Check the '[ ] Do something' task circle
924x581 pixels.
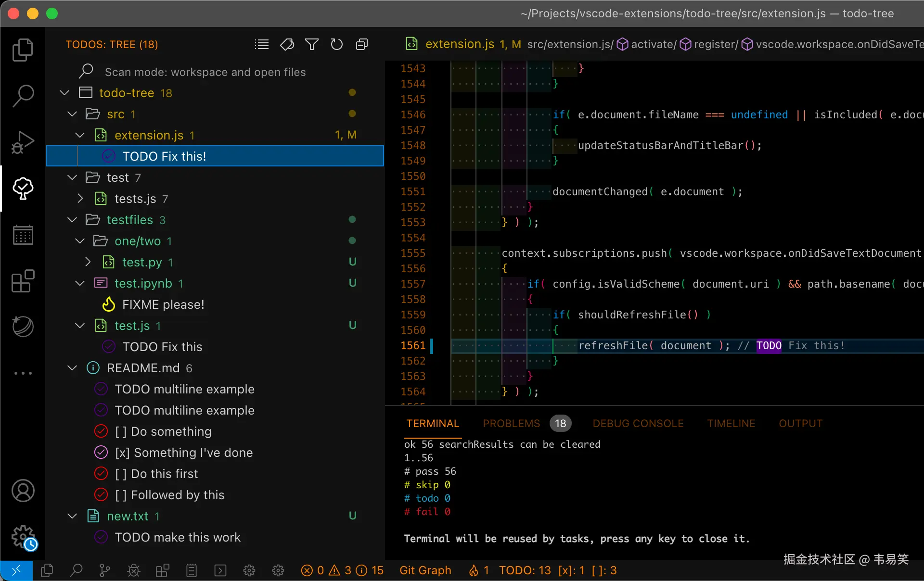(101, 431)
